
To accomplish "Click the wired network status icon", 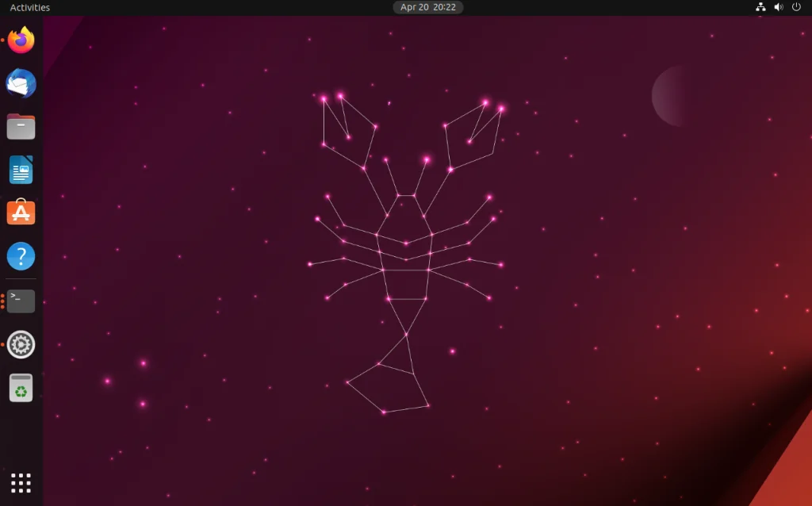I will [x=759, y=7].
